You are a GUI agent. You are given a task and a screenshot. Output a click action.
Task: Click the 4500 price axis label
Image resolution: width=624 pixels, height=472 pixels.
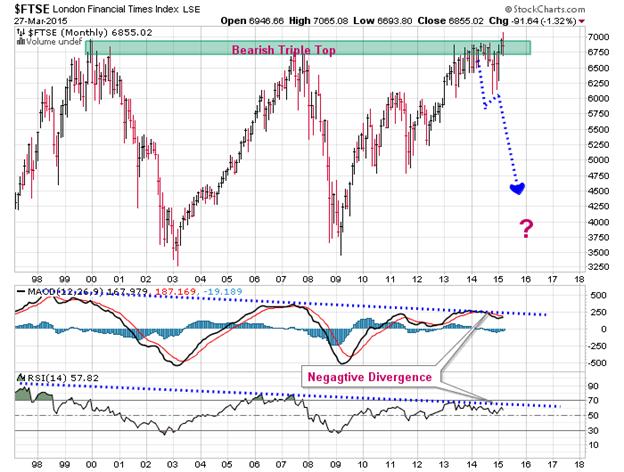point(598,191)
